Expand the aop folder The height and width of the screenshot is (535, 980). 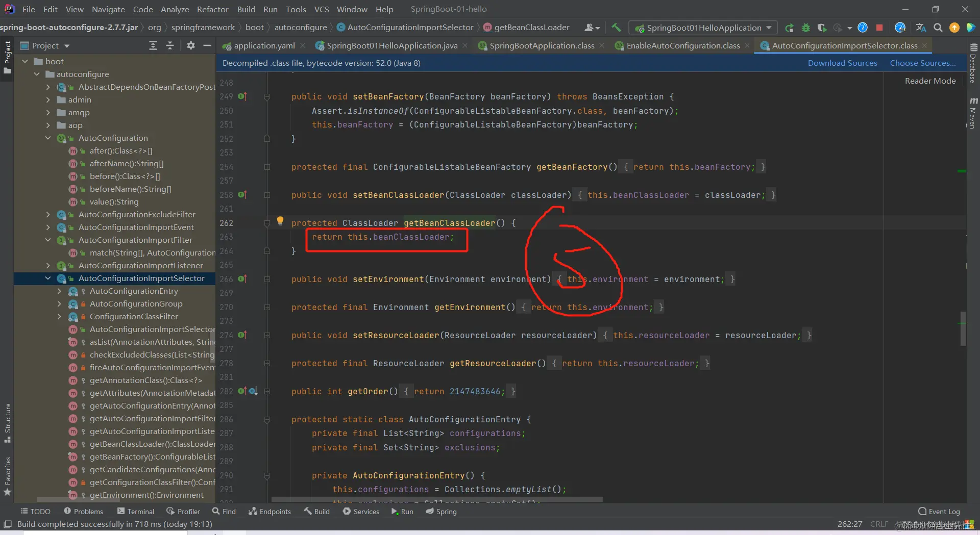tap(48, 125)
